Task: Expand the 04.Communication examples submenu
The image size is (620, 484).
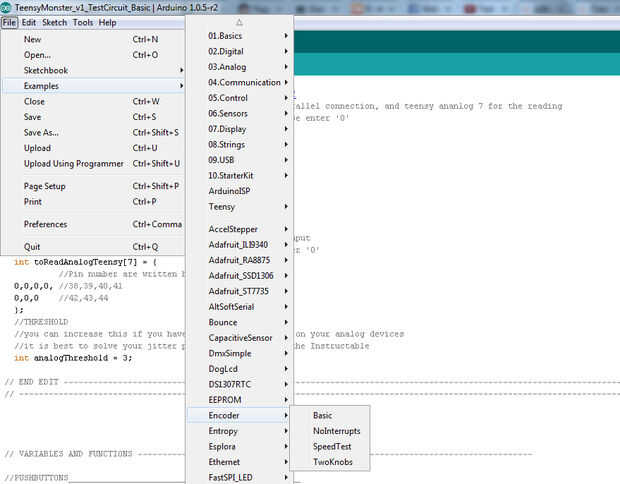Action: point(239,82)
